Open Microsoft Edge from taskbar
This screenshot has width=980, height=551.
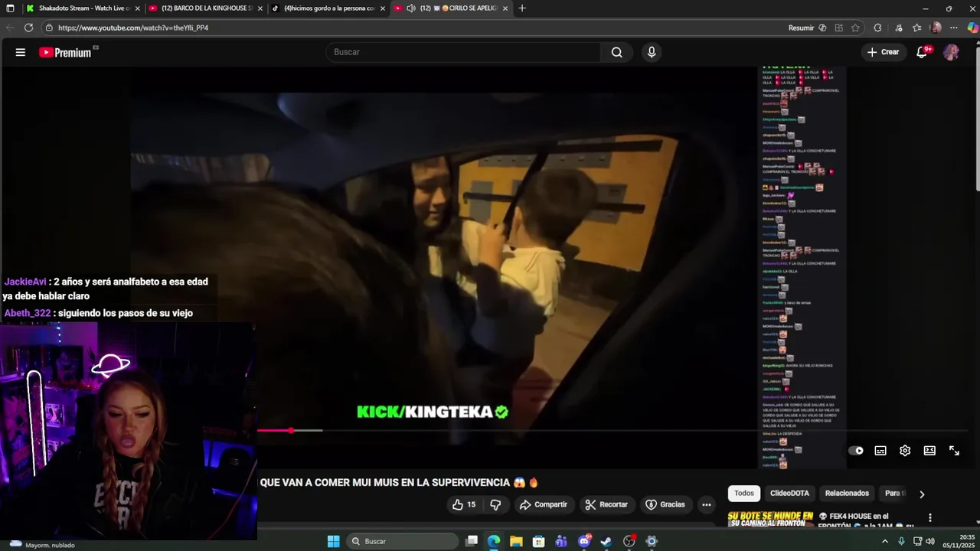(x=494, y=541)
